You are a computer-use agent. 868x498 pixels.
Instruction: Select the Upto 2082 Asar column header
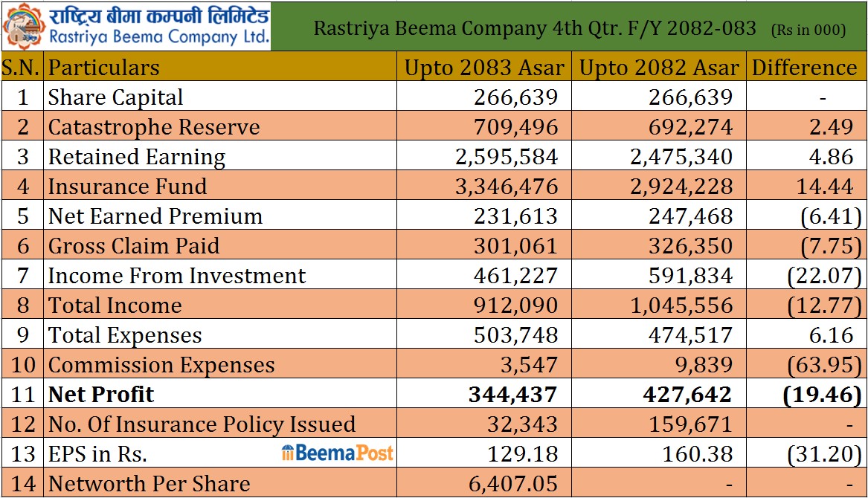coord(659,68)
